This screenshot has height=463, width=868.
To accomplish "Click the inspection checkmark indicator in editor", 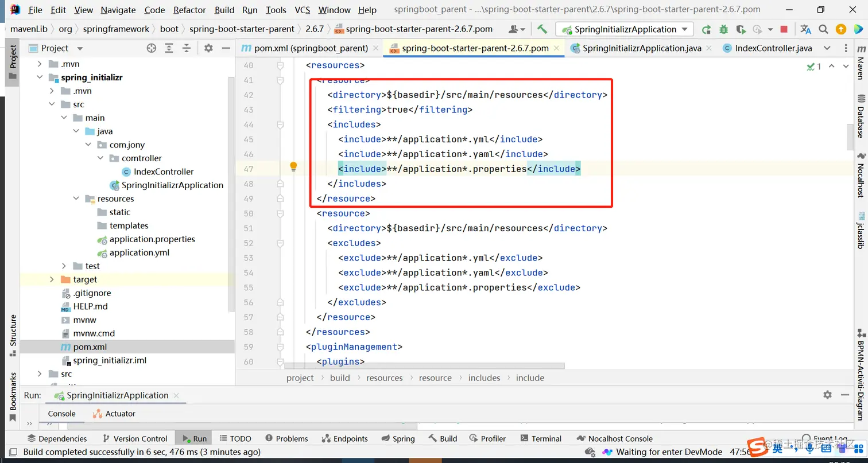I will click(x=814, y=67).
